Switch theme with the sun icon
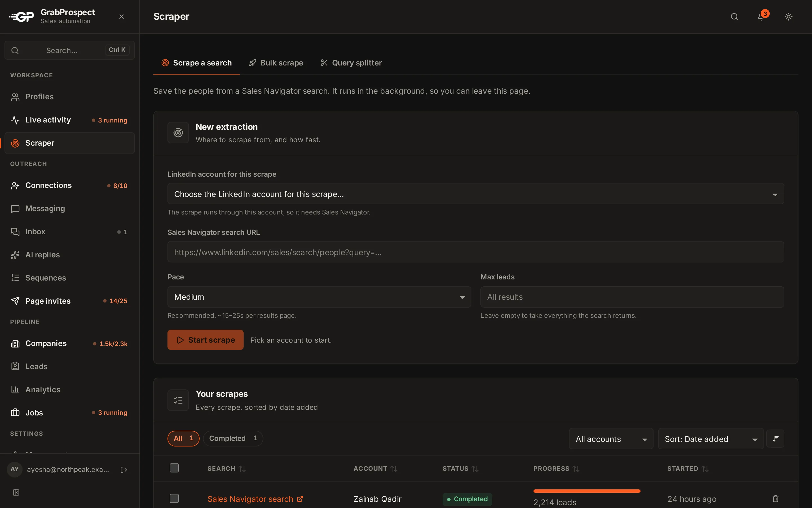The image size is (812, 508). tap(789, 16)
